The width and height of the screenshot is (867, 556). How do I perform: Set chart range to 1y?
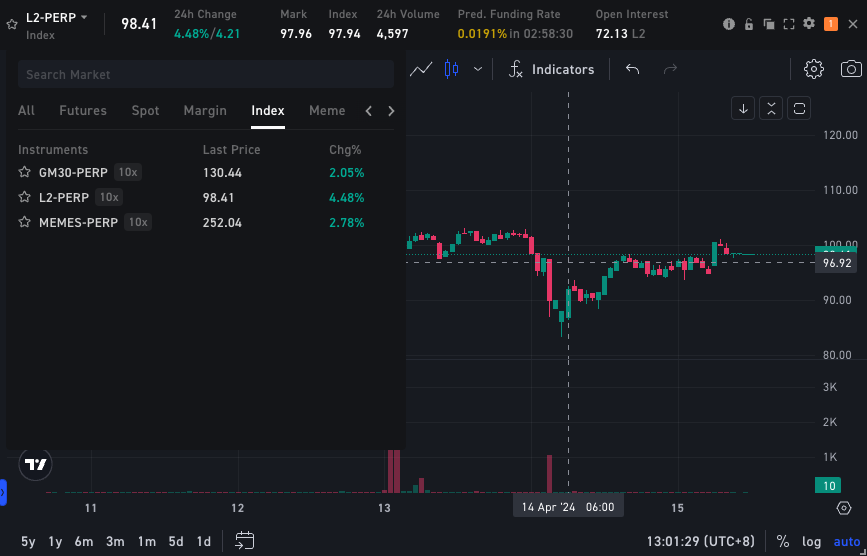55,542
